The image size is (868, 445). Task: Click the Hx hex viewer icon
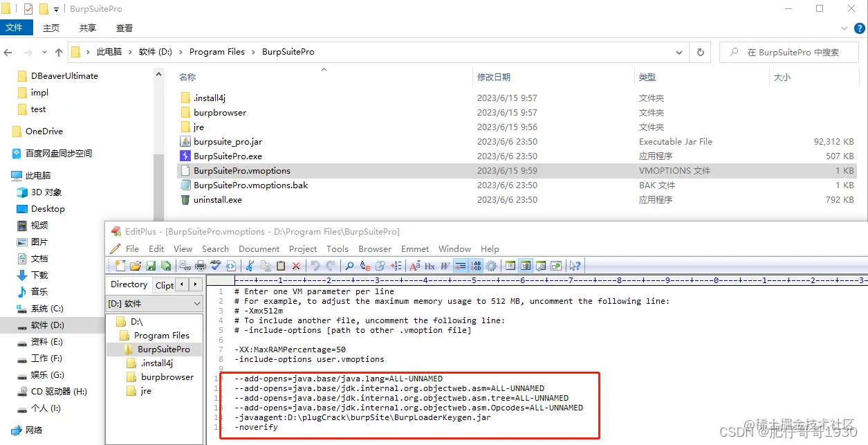tap(430, 266)
